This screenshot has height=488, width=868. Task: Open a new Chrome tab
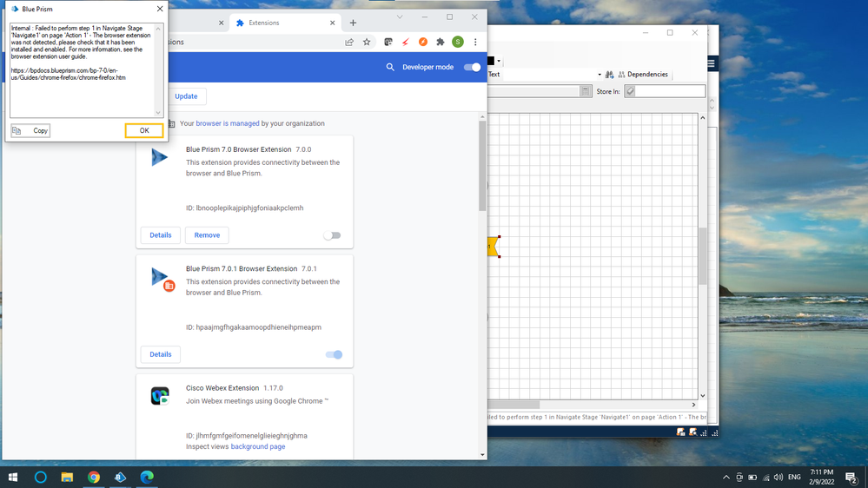[x=353, y=23]
